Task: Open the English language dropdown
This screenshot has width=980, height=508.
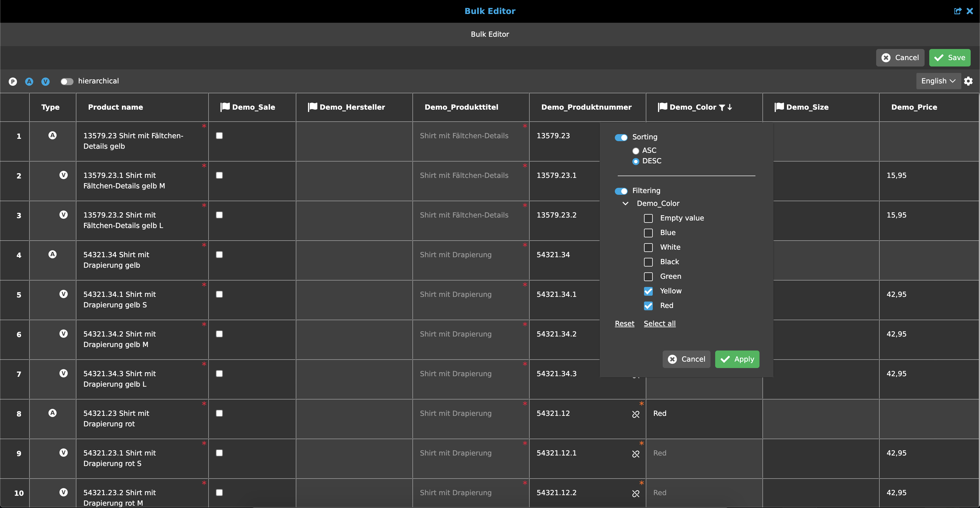Action: [938, 81]
